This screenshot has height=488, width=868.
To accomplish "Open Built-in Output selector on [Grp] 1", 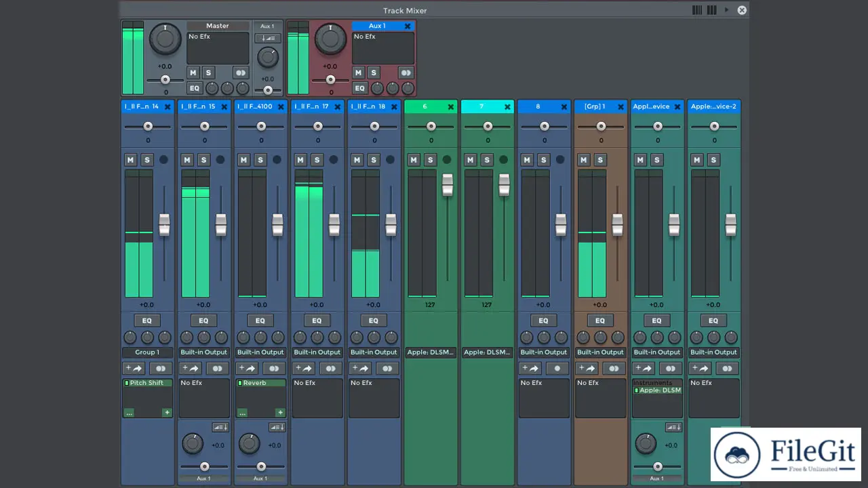I will tap(600, 352).
